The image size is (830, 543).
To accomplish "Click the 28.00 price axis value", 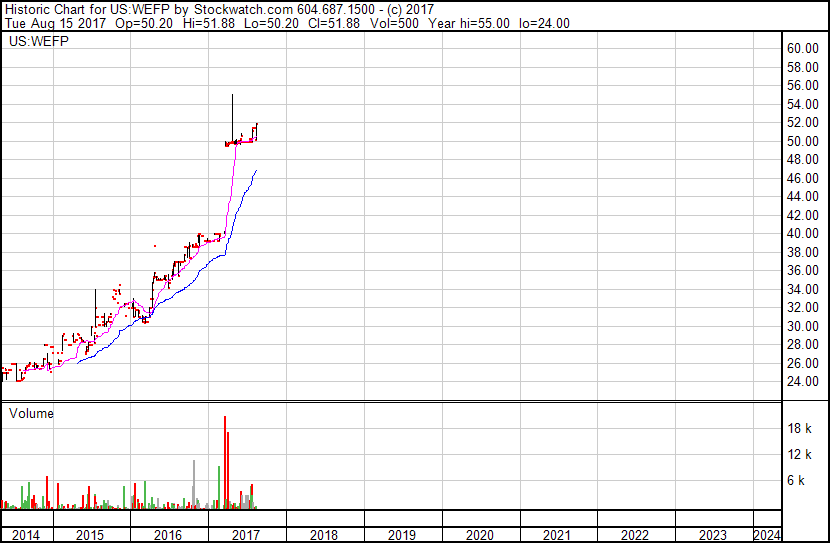I will (802, 345).
